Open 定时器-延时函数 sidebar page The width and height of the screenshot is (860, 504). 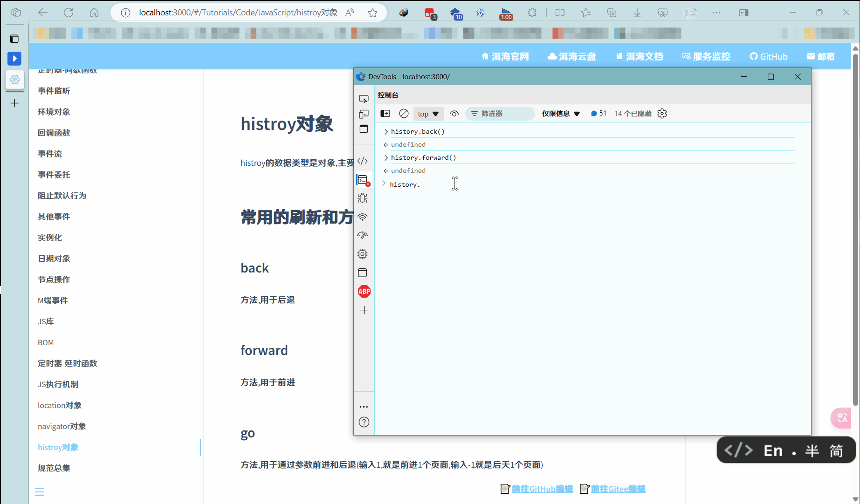(68, 363)
